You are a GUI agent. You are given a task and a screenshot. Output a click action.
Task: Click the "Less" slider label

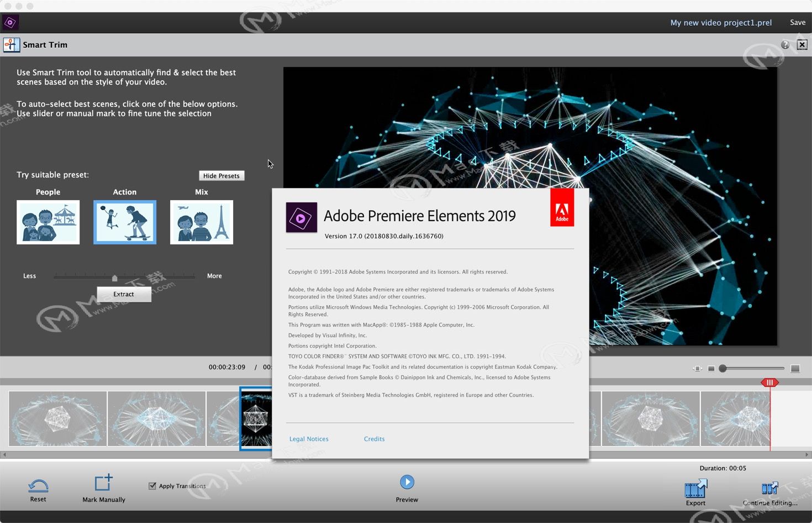click(29, 276)
